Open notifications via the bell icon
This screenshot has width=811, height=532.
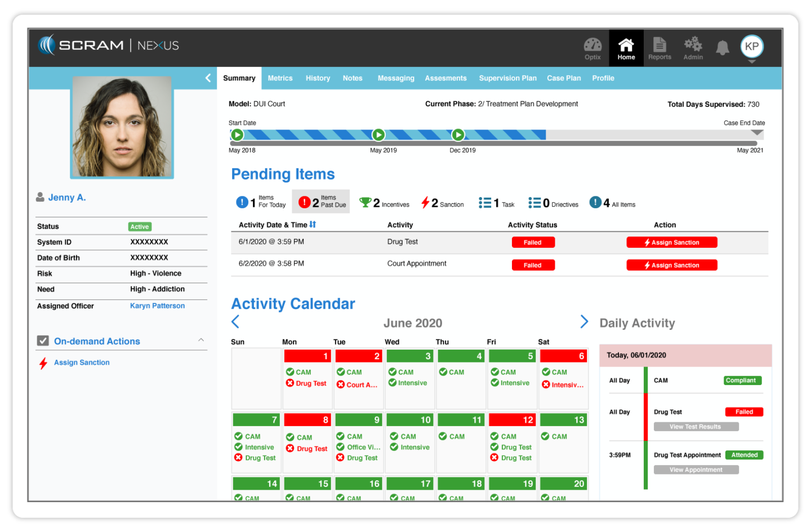point(723,47)
